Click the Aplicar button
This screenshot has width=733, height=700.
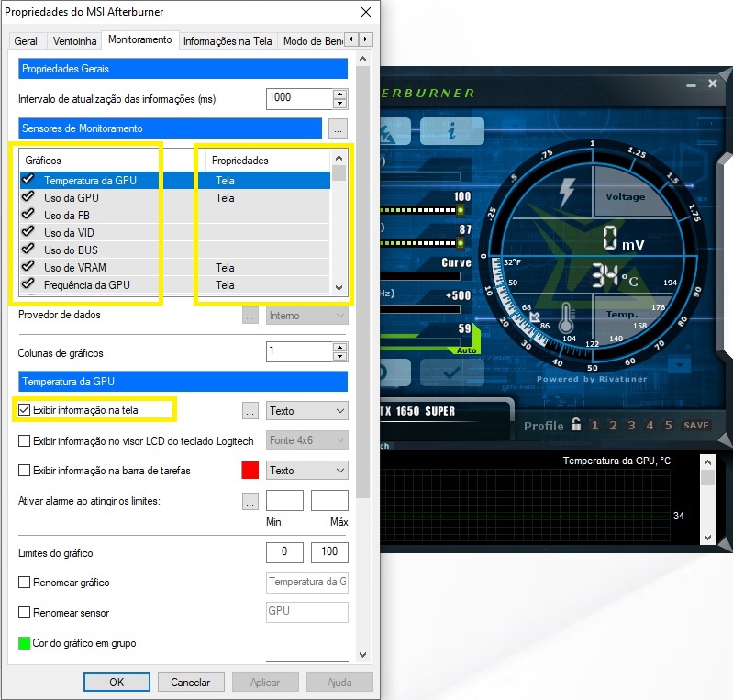click(265, 683)
